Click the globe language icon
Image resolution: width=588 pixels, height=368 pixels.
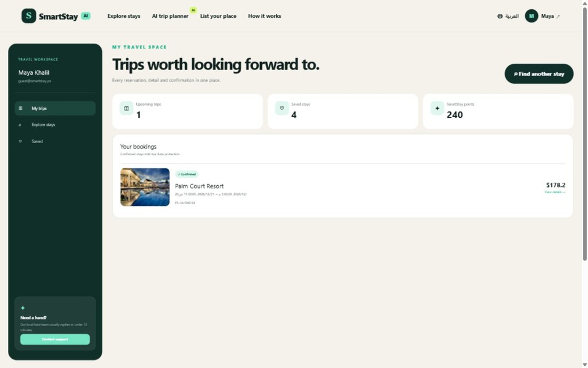(500, 16)
